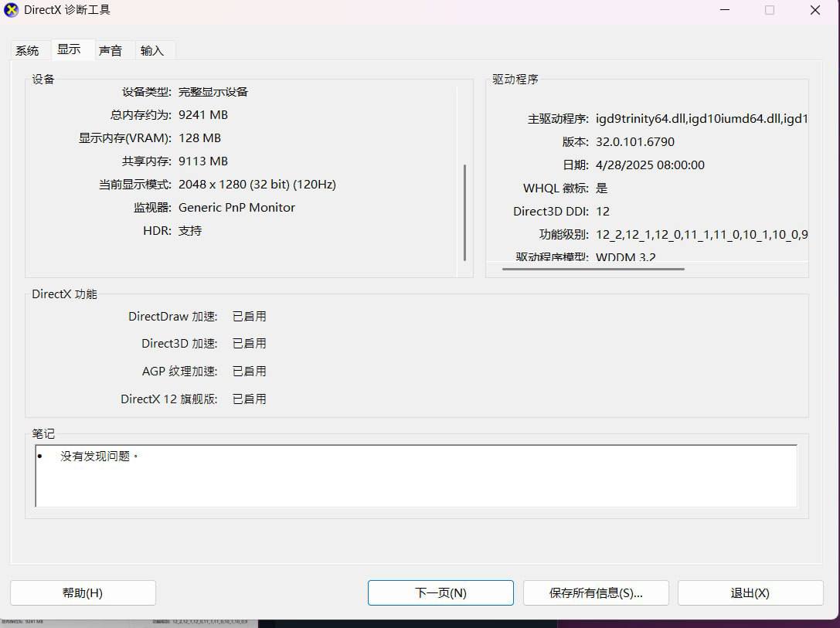Click the driver version 32.0.101.6790

click(634, 142)
